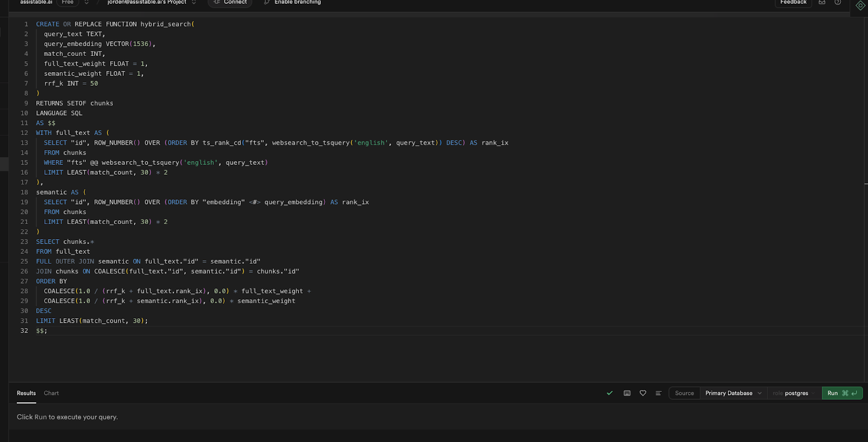Image resolution: width=868 pixels, height=442 pixels.
Task: Click the green checkmark saved-status icon
Action: tap(610, 393)
